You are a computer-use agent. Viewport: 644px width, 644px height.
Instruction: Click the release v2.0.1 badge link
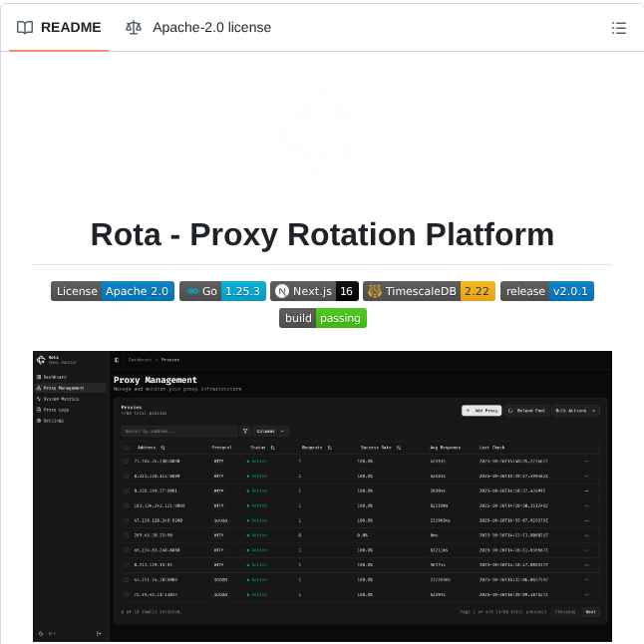click(546, 291)
